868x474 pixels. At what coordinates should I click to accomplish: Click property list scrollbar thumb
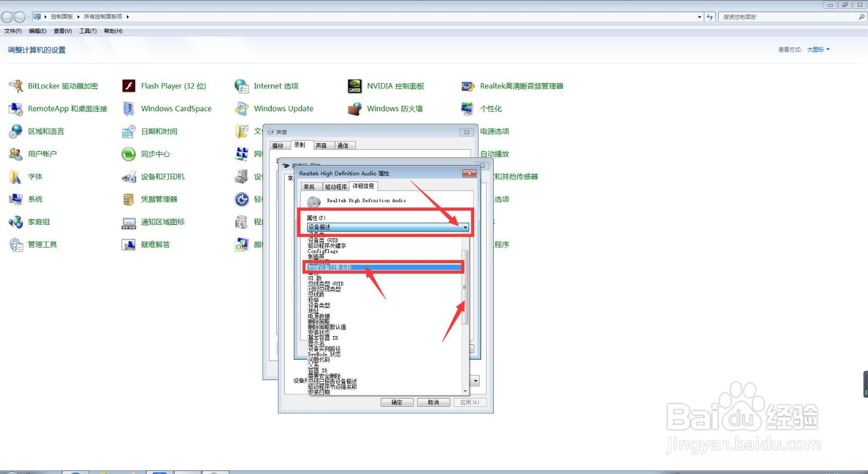[465, 287]
